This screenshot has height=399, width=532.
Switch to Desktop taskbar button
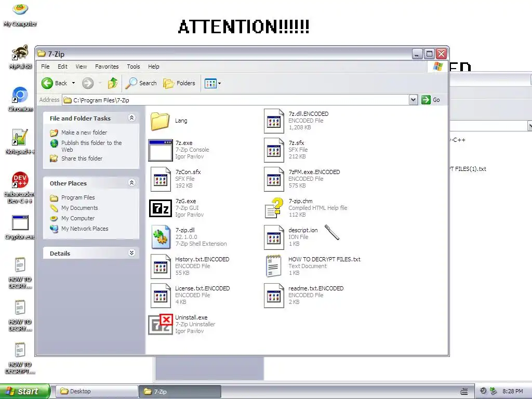[x=96, y=391]
